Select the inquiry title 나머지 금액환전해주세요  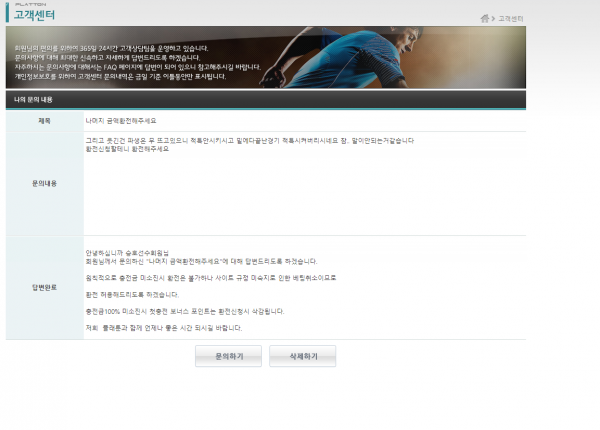coord(121,121)
